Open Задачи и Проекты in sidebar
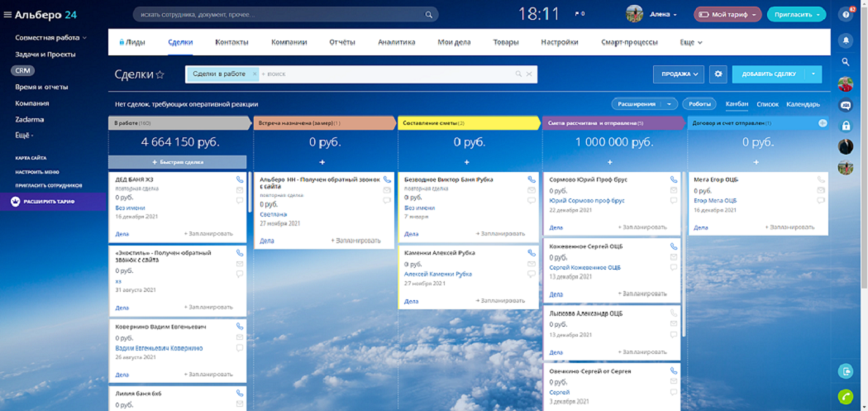 (x=45, y=55)
